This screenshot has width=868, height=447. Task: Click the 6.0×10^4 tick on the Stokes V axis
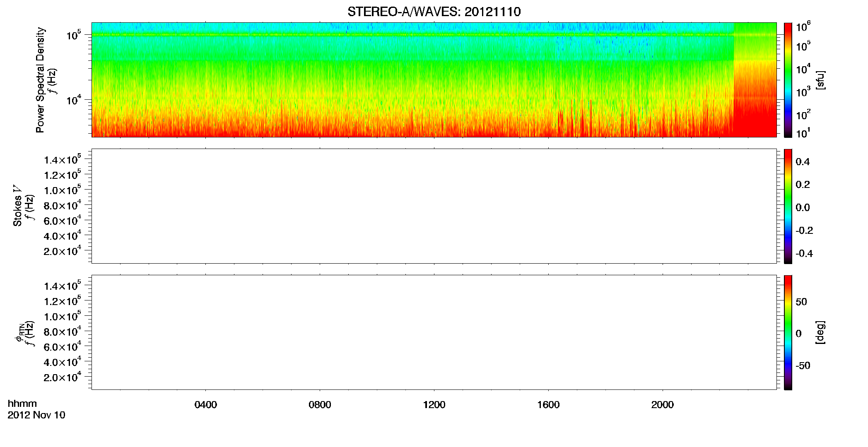tap(63, 220)
